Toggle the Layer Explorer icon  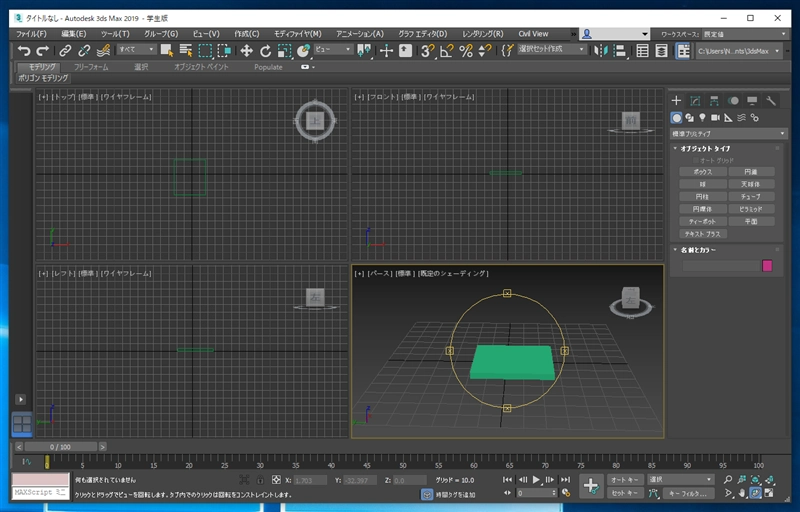click(661, 50)
